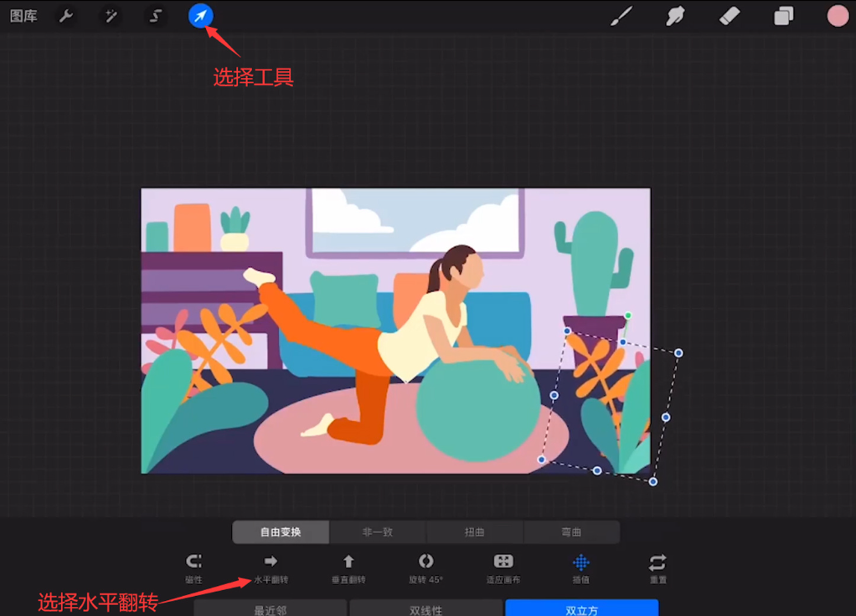Switch to the 弯曲 transform mode
This screenshot has height=616, width=856.
click(x=572, y=531)
